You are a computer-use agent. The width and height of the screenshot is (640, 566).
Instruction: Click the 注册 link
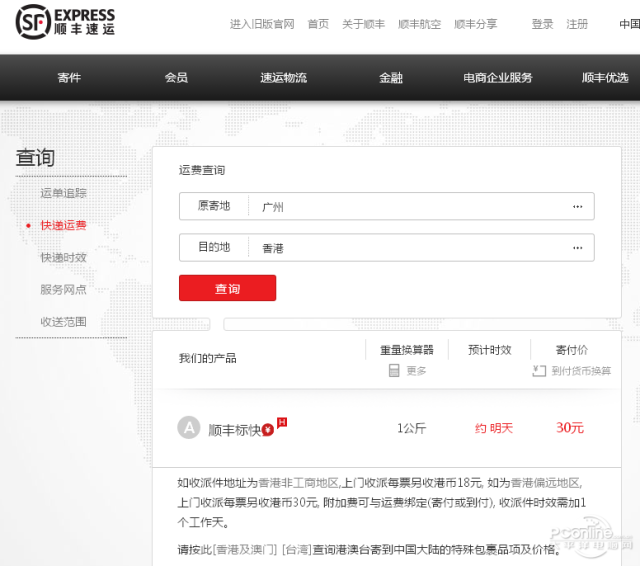pos(577,24)
